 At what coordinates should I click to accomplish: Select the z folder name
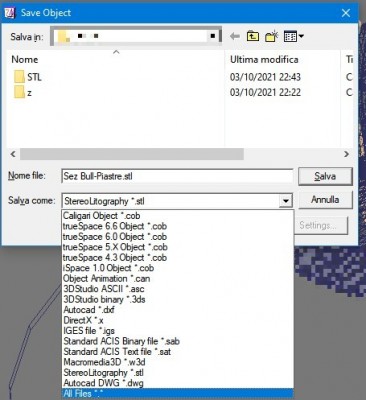coord(29,93)
